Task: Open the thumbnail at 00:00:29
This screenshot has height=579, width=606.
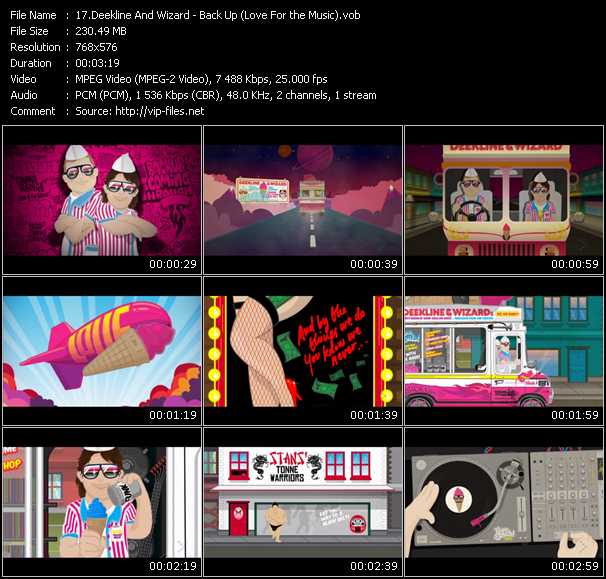Action: click(x=102, y=200)
